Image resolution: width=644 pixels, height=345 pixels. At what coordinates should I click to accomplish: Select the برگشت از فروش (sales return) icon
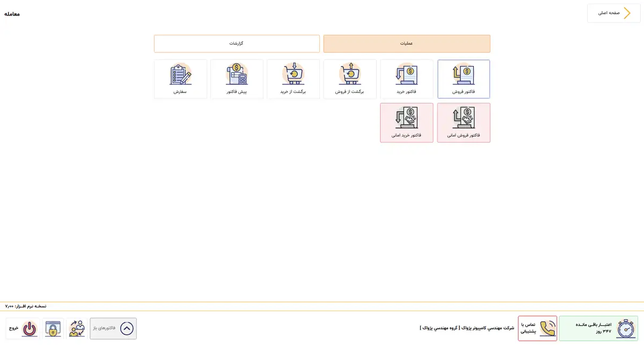350,74
